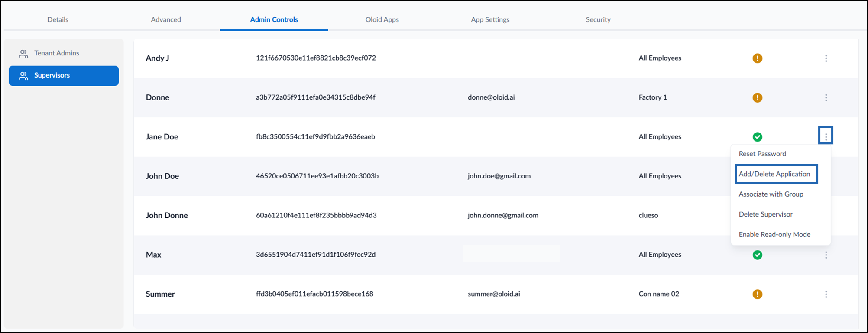
Task: Open the kebab menu for Andy J
Action: coord(826,58)
